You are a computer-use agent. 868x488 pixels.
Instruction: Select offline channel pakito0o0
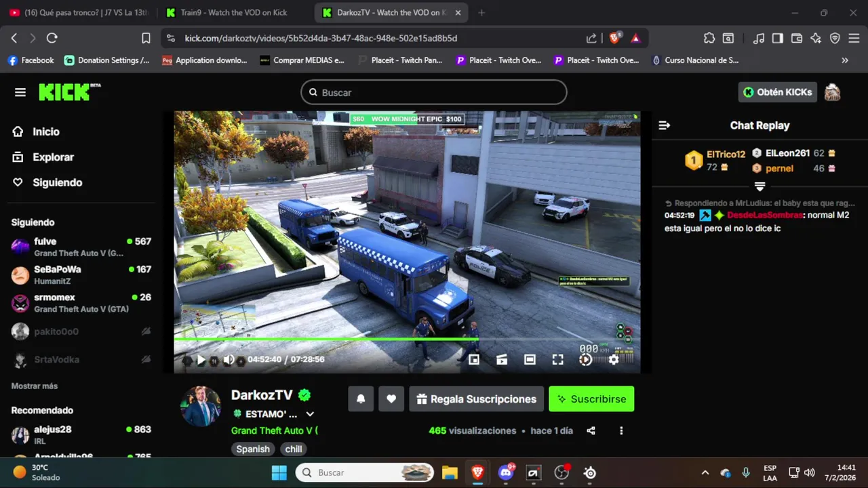click(81, 331)
